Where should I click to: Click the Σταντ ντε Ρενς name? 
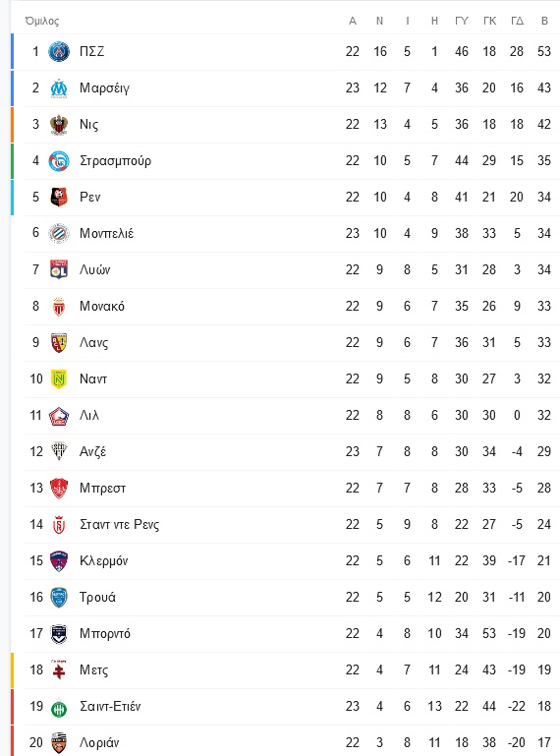tap(120, 525)
